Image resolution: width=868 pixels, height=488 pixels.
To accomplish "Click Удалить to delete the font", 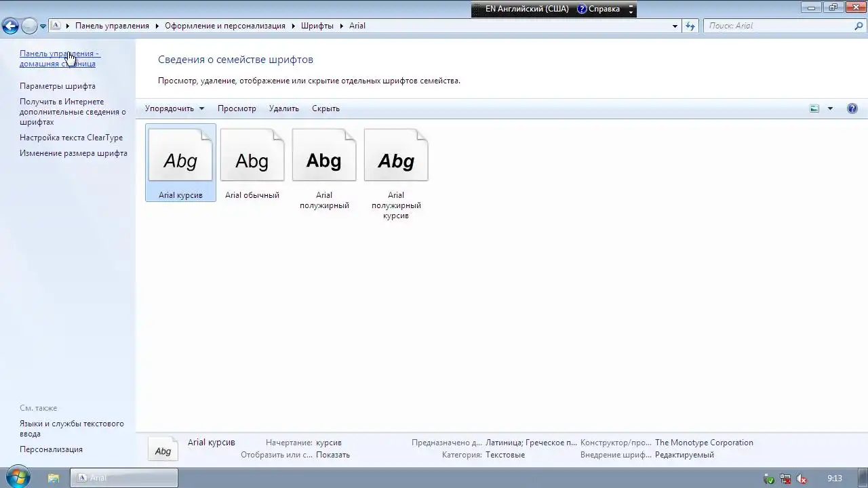I will tap(284, 108).
